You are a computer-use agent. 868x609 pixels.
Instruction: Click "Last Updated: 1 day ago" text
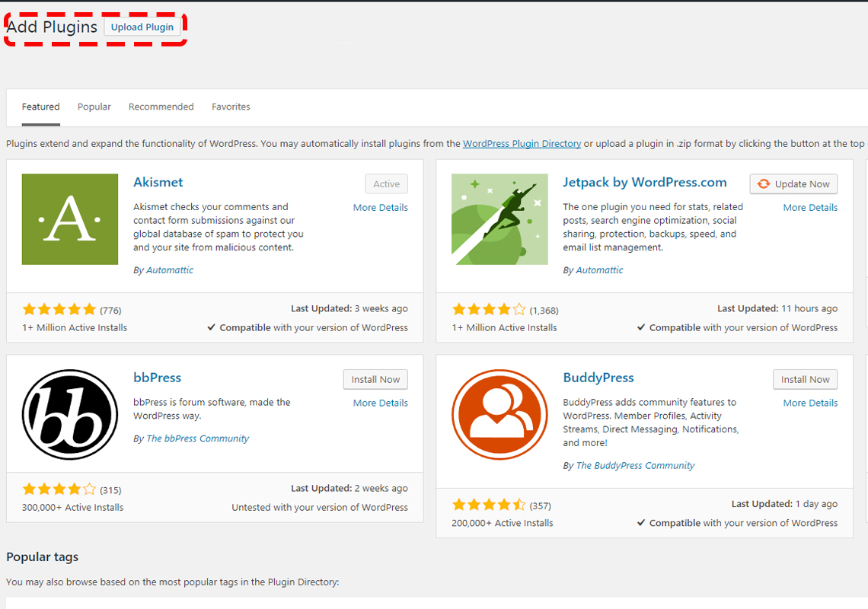[784, 504]
